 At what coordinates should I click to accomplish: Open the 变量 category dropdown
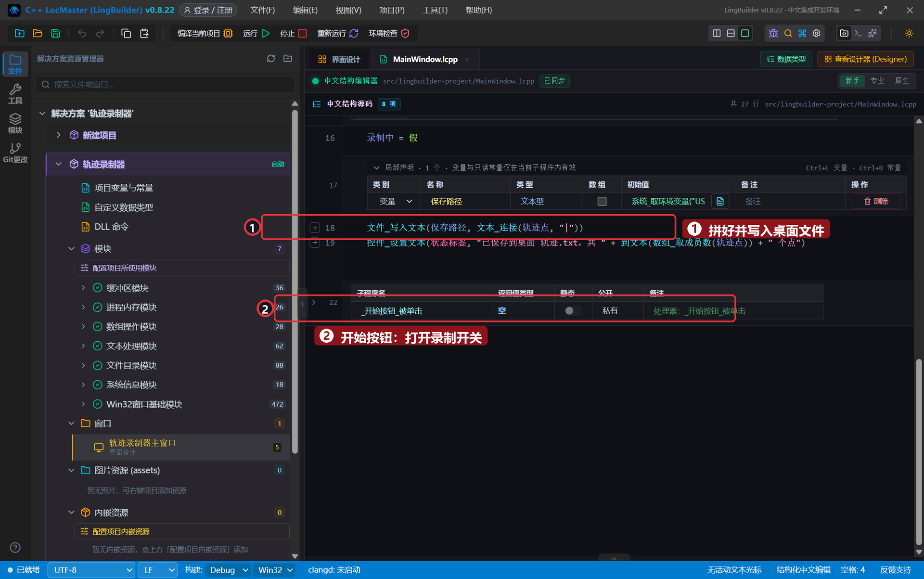pos(396,201)
